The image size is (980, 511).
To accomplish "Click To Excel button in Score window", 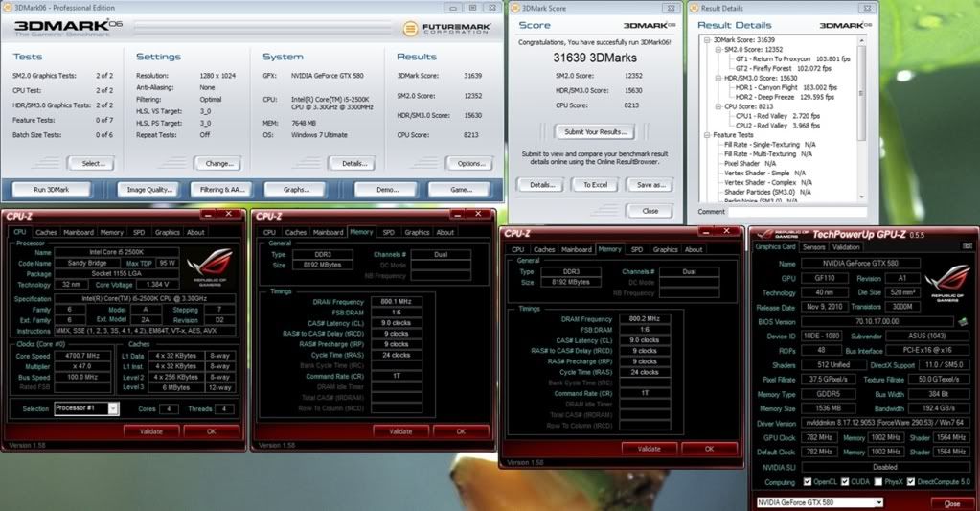I will coord(595,184).
